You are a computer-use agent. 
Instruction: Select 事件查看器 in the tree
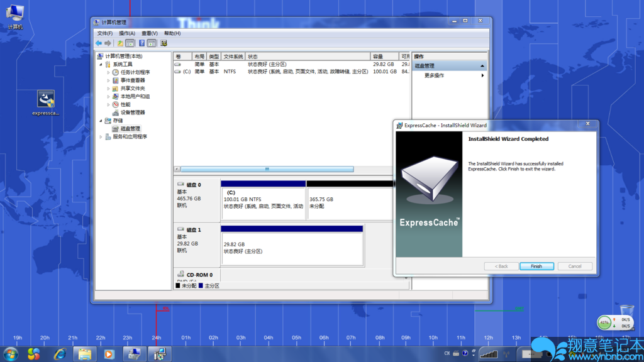pyautogui.click(x=133, y=80)
